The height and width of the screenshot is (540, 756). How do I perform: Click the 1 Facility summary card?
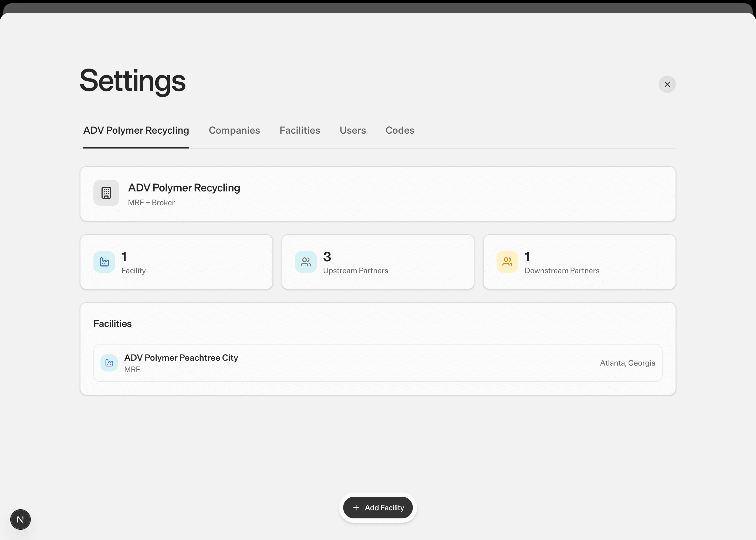(176, 262)
